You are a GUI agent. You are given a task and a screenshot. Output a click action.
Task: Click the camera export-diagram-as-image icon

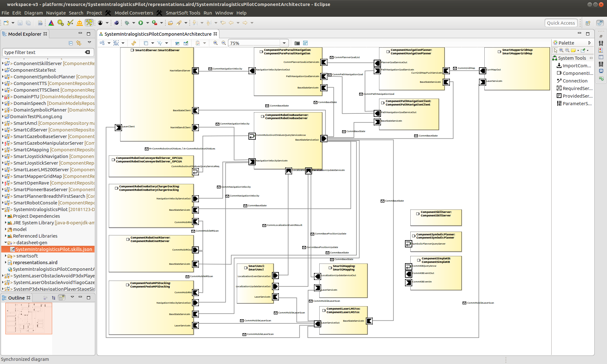coord(297,43)
